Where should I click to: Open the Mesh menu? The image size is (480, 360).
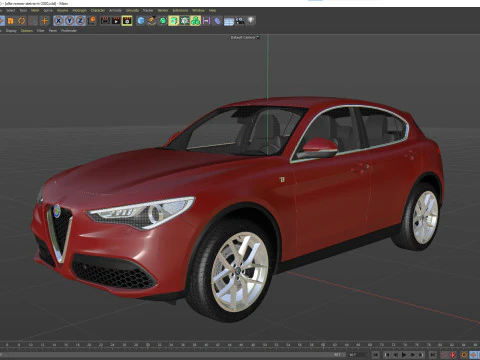coord(35,10)
